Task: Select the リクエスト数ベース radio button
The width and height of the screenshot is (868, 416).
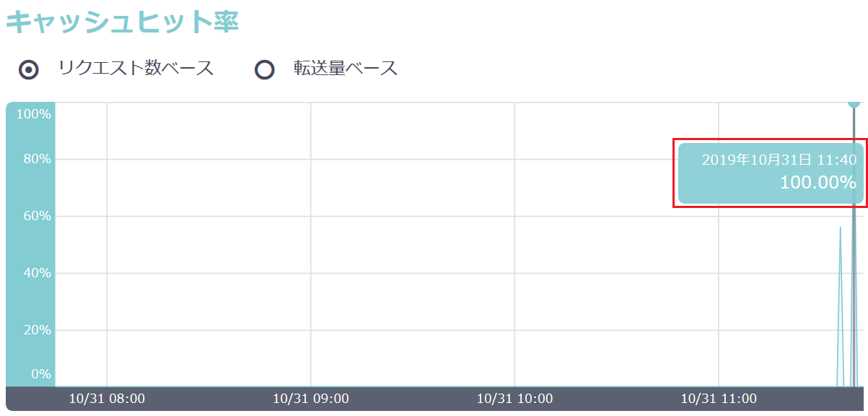Action: point(29,70)
